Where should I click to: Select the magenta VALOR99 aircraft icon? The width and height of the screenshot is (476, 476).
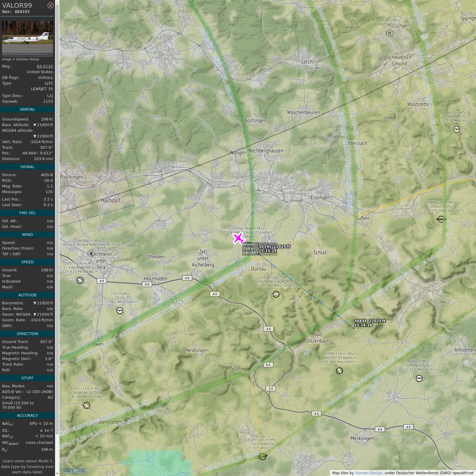[238, 238]
